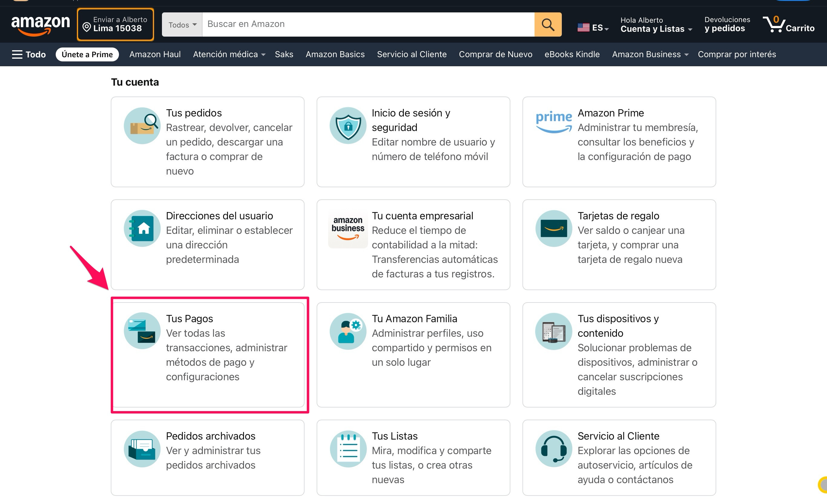The height and width of the screenshot is (504, 827).
Task: Click the Únete a Prime button
Action: click(x=87, y=54)
